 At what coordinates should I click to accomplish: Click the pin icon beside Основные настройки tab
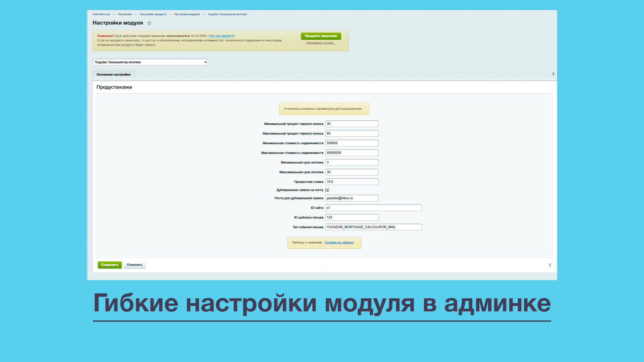(x=553, y=74)
